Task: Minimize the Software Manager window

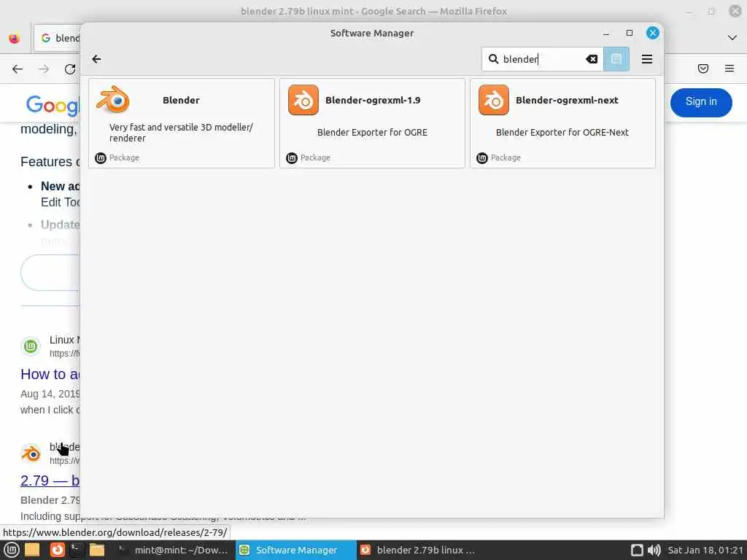Action: [606, 34]
